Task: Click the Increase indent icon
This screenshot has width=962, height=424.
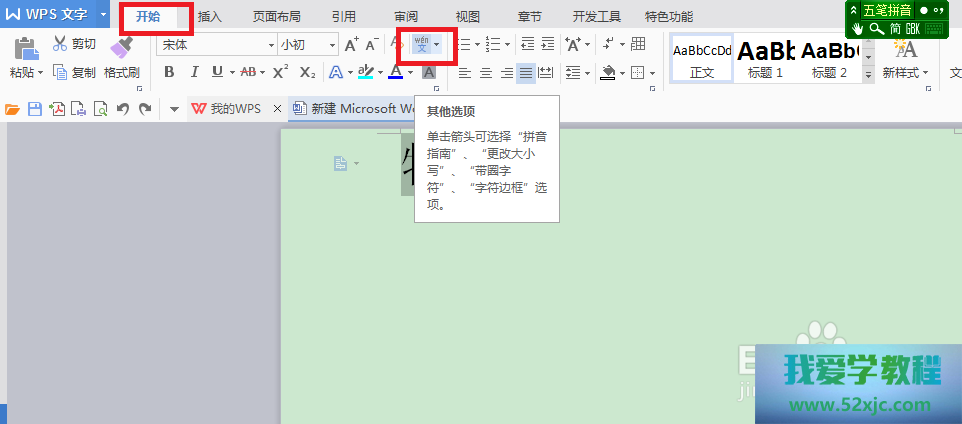Action: click(x=546, y=45)
